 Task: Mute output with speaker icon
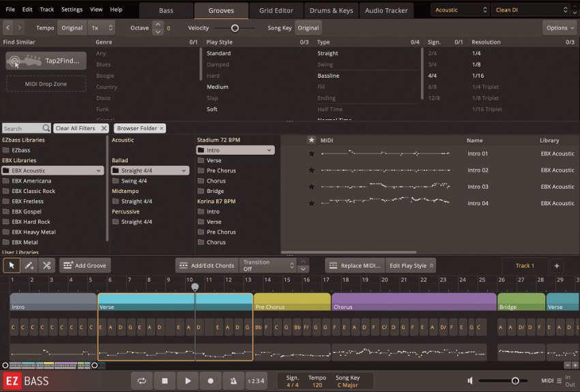coord(470,380)
